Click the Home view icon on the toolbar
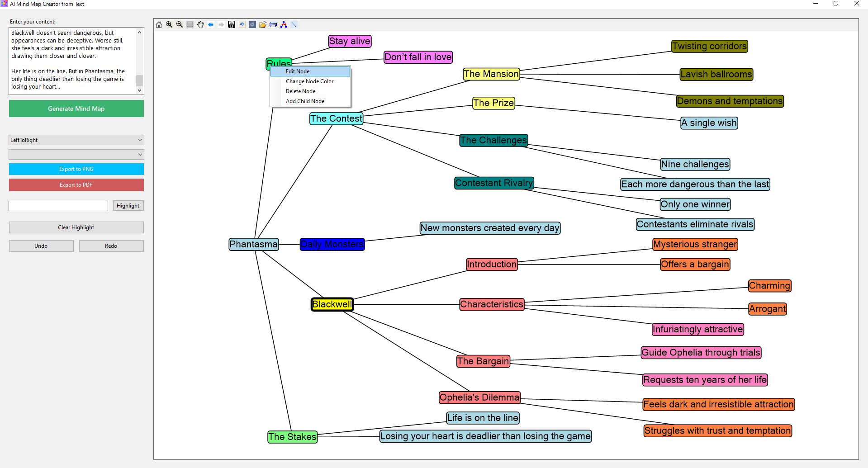This screenshot has height=468, width=868. point(159,24)
